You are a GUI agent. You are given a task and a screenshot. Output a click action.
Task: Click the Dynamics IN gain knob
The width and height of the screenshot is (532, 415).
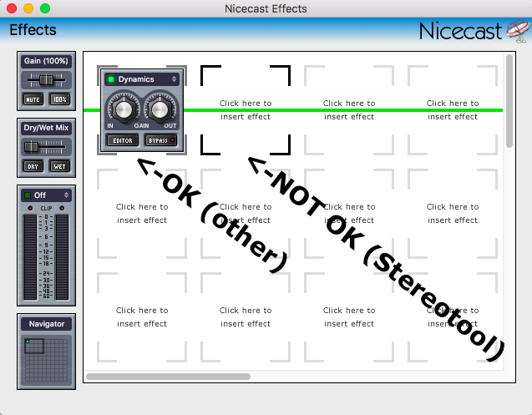[x=124, y=109]
